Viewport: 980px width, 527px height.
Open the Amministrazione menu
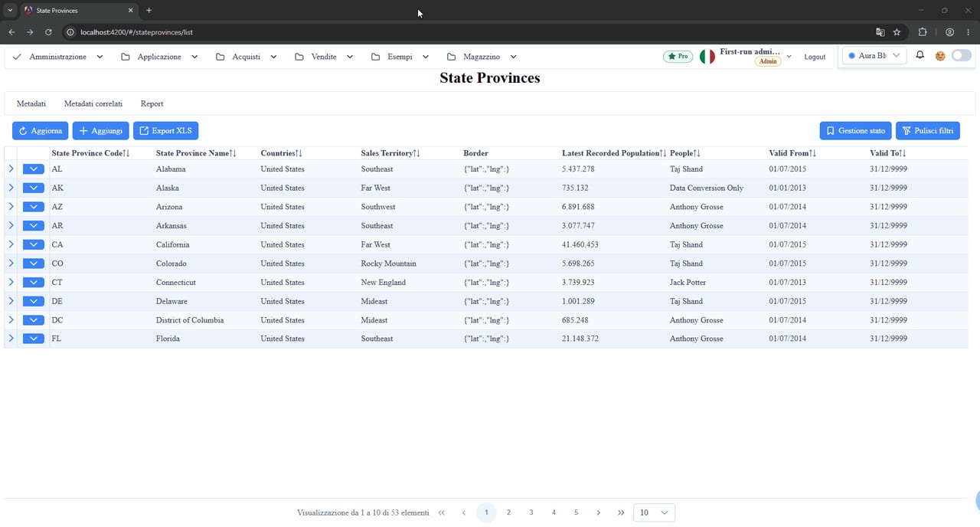point(58,57)
